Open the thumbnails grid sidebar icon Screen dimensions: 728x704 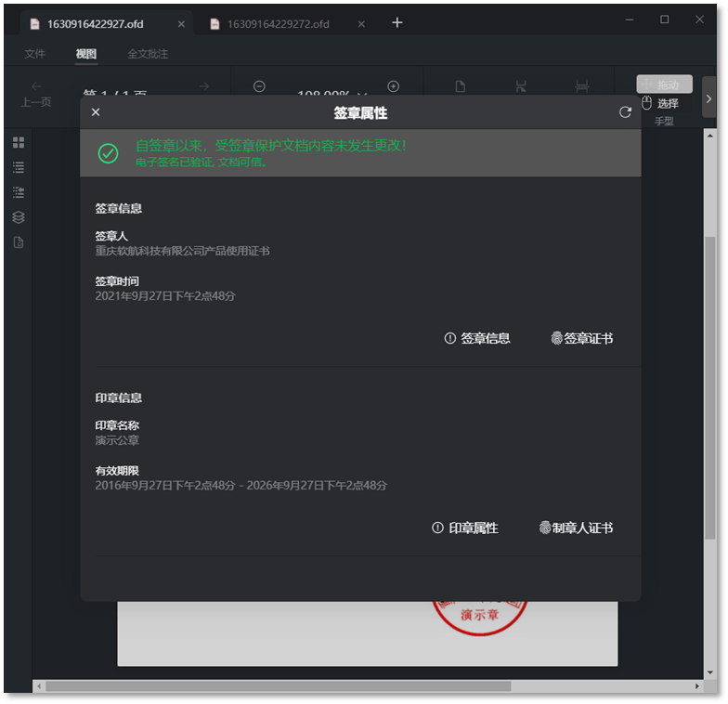[19, 143]
